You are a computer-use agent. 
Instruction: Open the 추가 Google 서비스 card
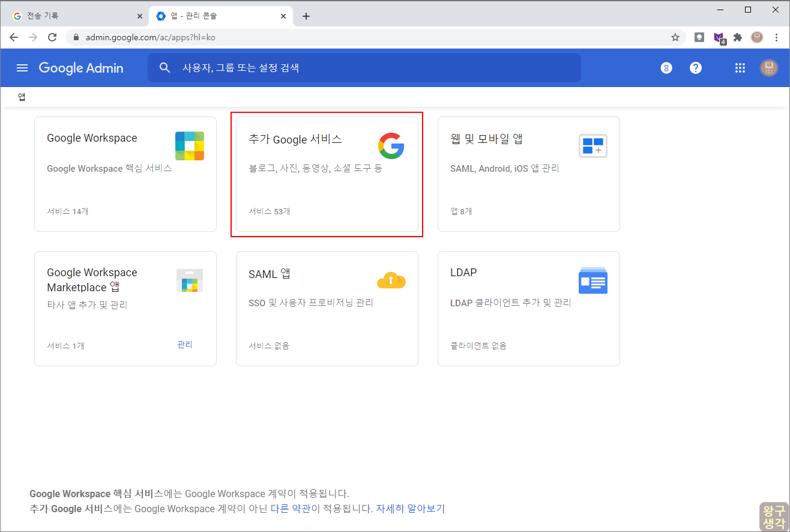327,174
